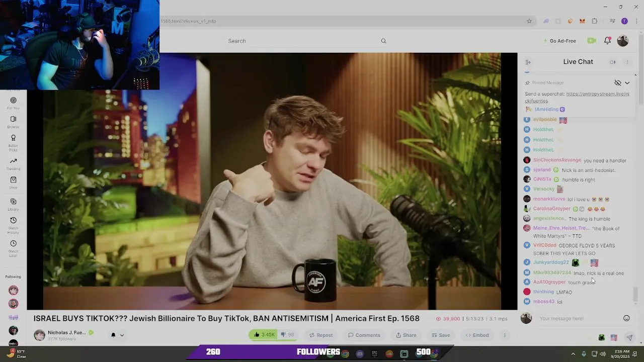Click the Embed button

click(476, 335)
